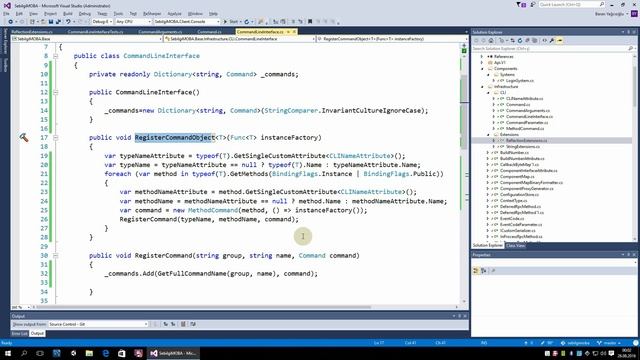640x360 pixels.
Task: Click the taskbar search icon
Action: 24,353
